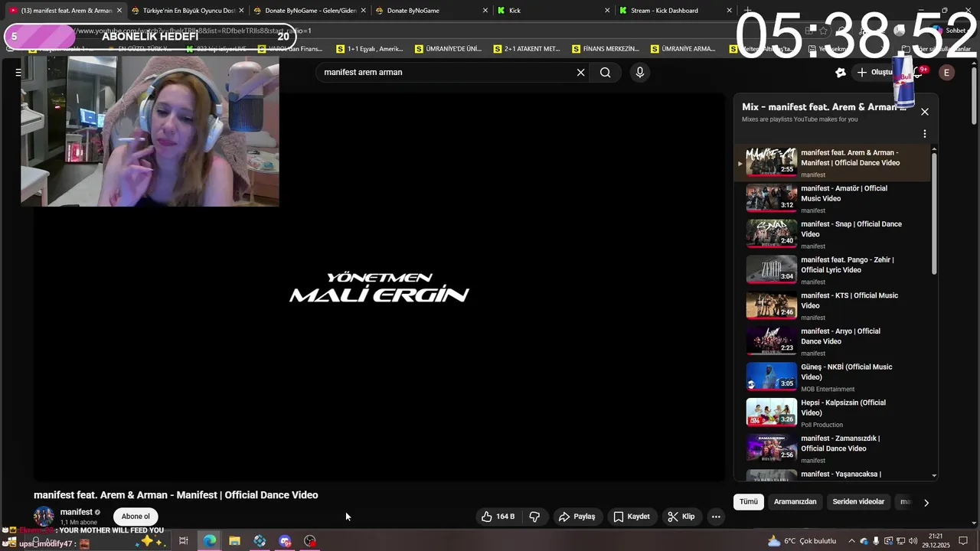This screenshot has width=980, height=551.
Task: Click the Paylaş share button
Action: [x=577, y=517]
